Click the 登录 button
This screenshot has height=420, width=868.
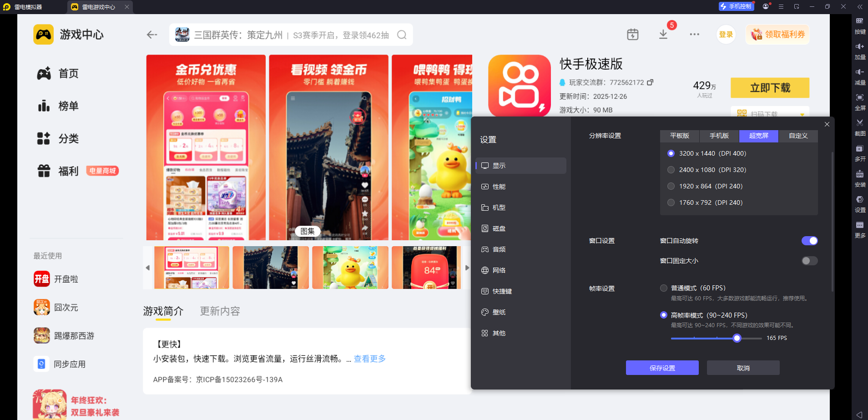click(x=726, y=35)
